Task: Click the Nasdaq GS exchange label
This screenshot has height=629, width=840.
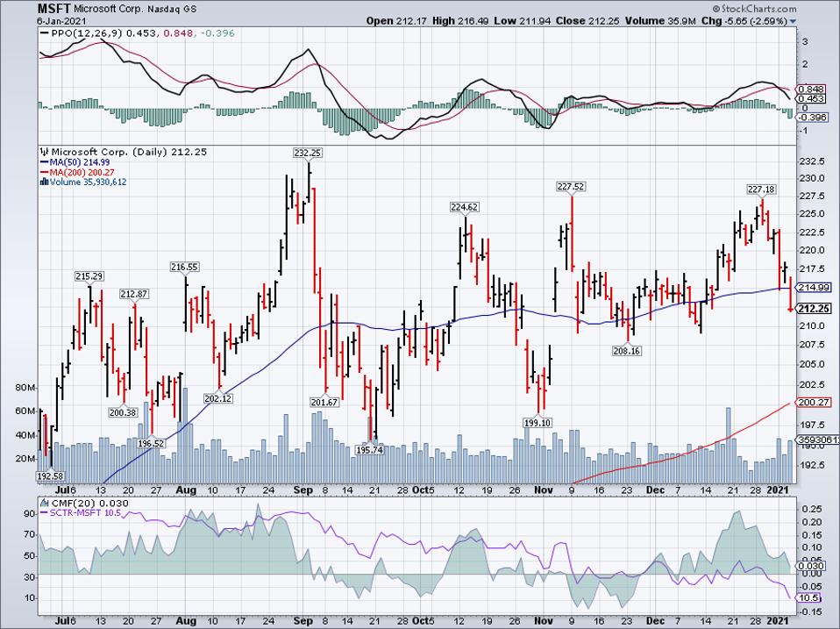Action: [172, 10]
